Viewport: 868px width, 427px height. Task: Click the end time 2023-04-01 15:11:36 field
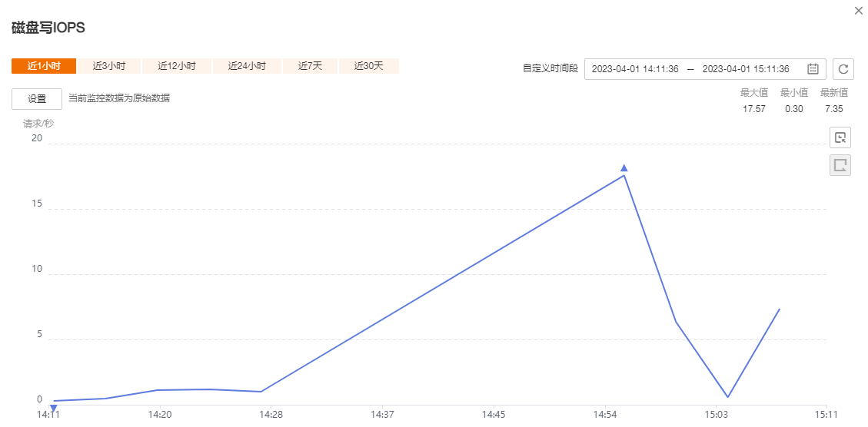click(746, 69)
